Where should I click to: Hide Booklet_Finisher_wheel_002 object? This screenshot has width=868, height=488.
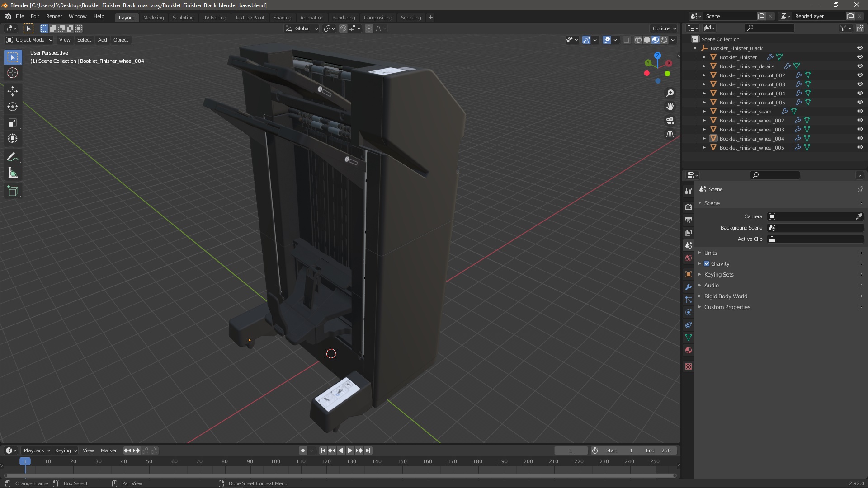(x=860, y=120)
